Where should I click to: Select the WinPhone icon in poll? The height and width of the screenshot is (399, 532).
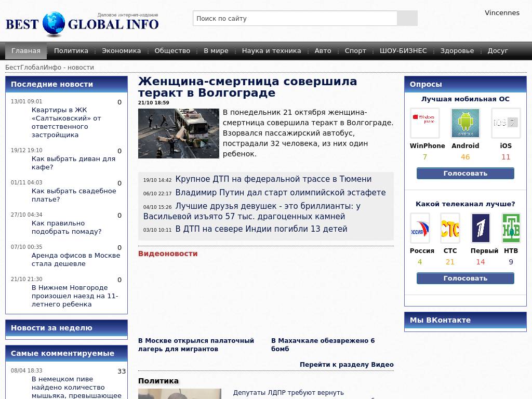click(x=424, y=123)
